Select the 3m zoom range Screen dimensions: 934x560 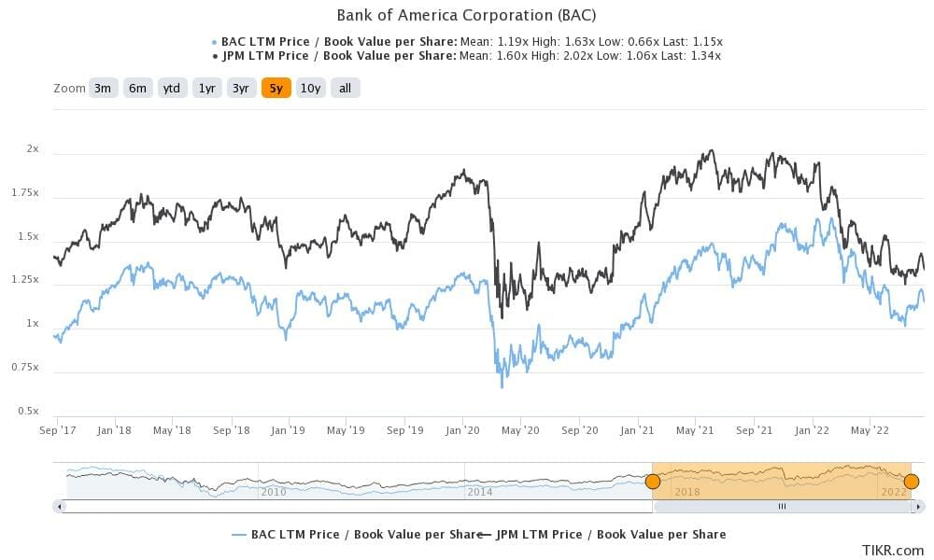pyautogui.click(x=102, y=88)
